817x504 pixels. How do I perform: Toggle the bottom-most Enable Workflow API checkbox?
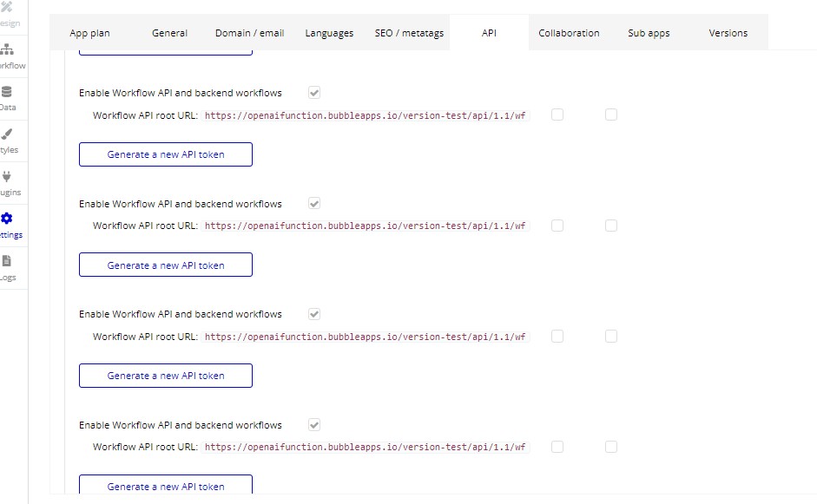(314, 425)
